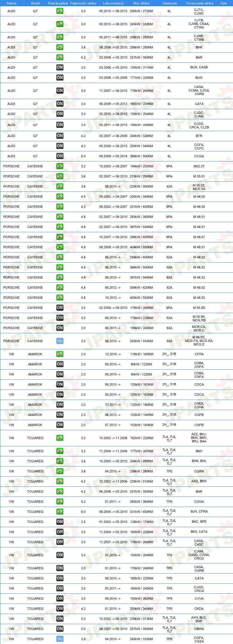
Task: Click power value 162kW / 220KM
Action: pyautogui.click(x=142, y=438)
